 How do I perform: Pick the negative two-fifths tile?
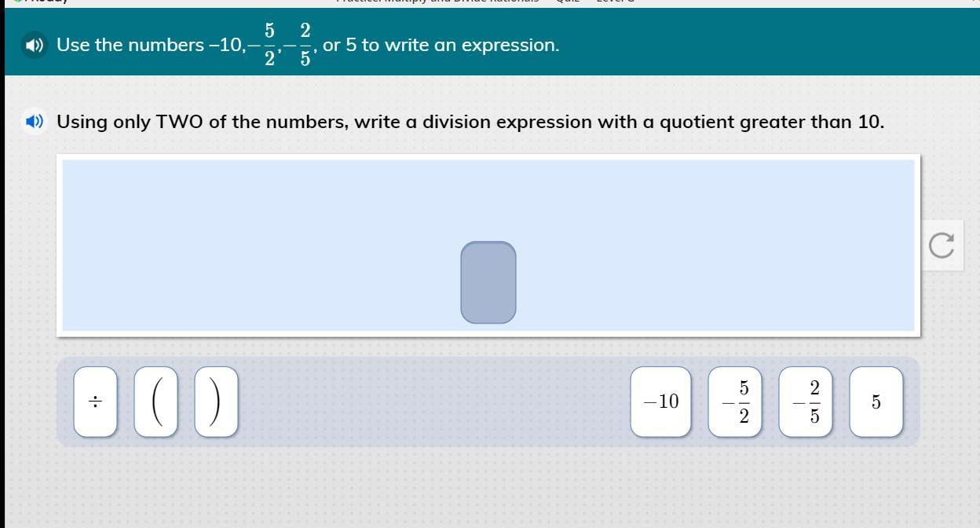[x=806, y=401]
